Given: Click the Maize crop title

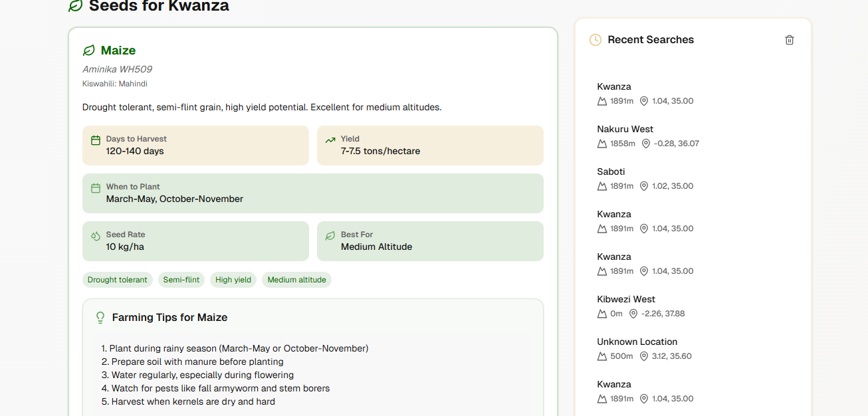Looking at the screenshot, I should 118,51.
